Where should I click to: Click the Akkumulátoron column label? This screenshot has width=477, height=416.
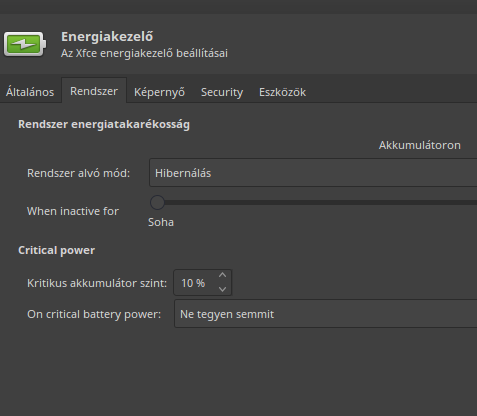coord(420,145)
